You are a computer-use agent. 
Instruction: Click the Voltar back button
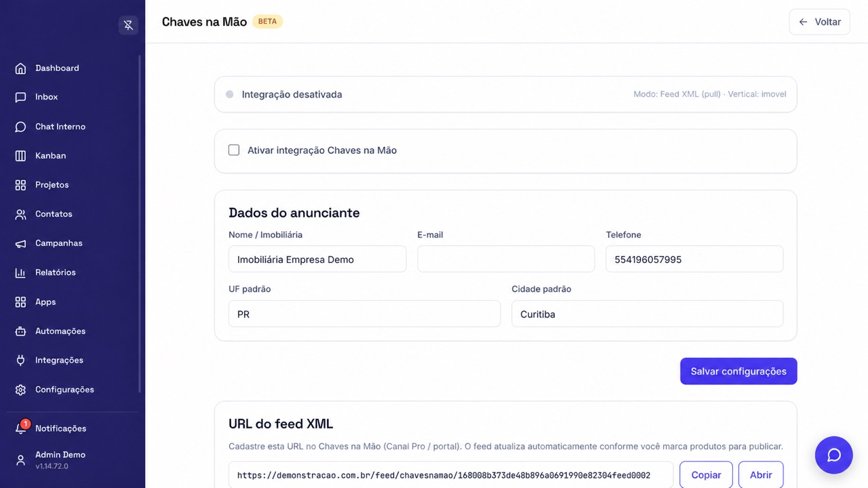(x=819, y=22)
